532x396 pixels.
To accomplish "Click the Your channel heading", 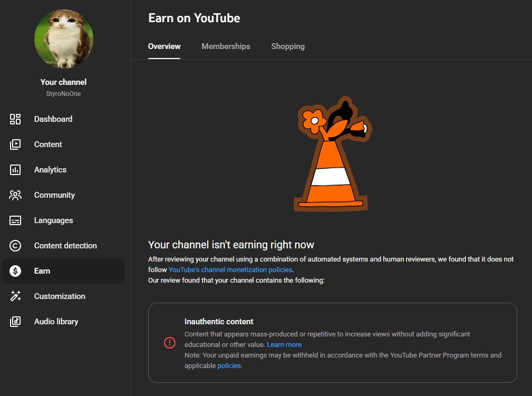I will (63, 82).
